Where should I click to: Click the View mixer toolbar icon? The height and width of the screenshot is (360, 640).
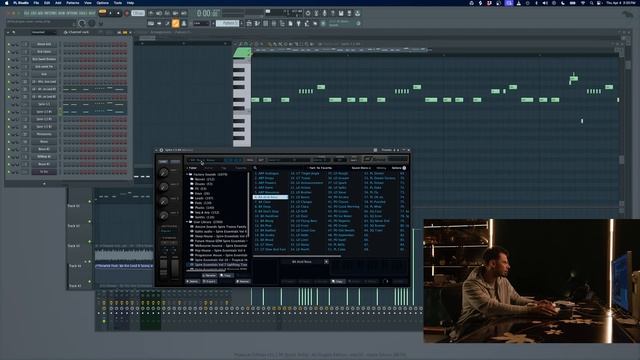[274, 24]
